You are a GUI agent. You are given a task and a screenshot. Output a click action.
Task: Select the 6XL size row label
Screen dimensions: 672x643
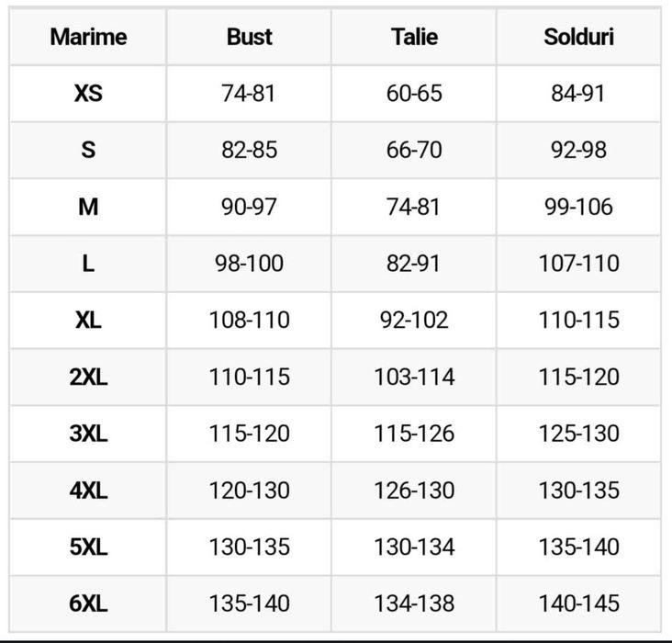88,604
